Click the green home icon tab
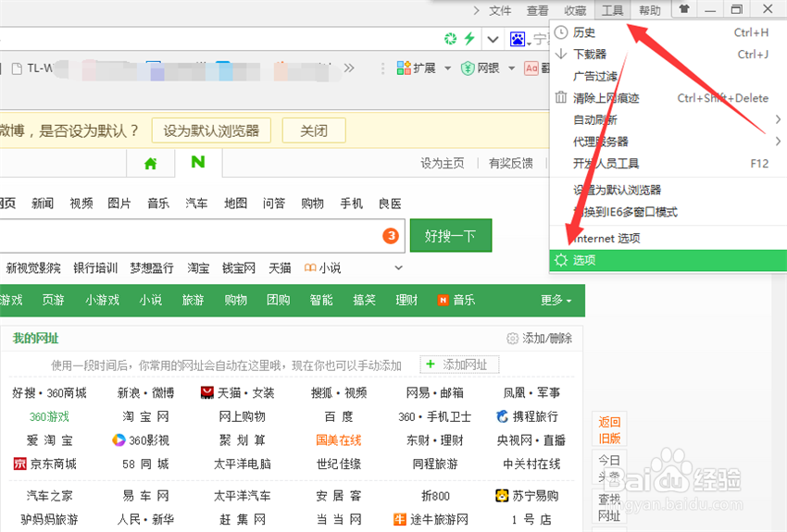 point(150,164)
